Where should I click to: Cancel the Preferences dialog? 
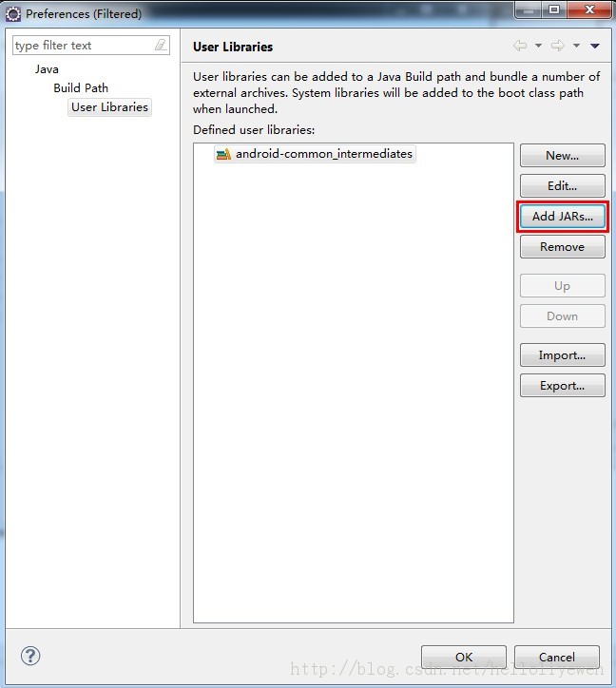pyautogui.click(x=557, y=657)
